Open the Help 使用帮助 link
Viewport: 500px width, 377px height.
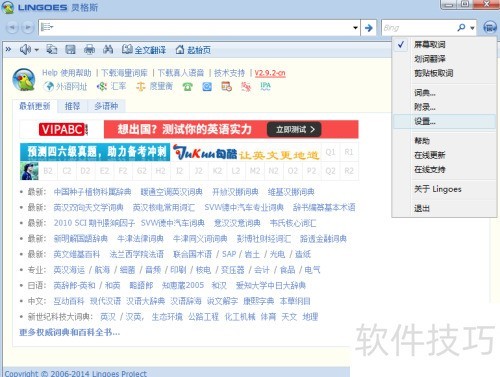pos(67,73)
